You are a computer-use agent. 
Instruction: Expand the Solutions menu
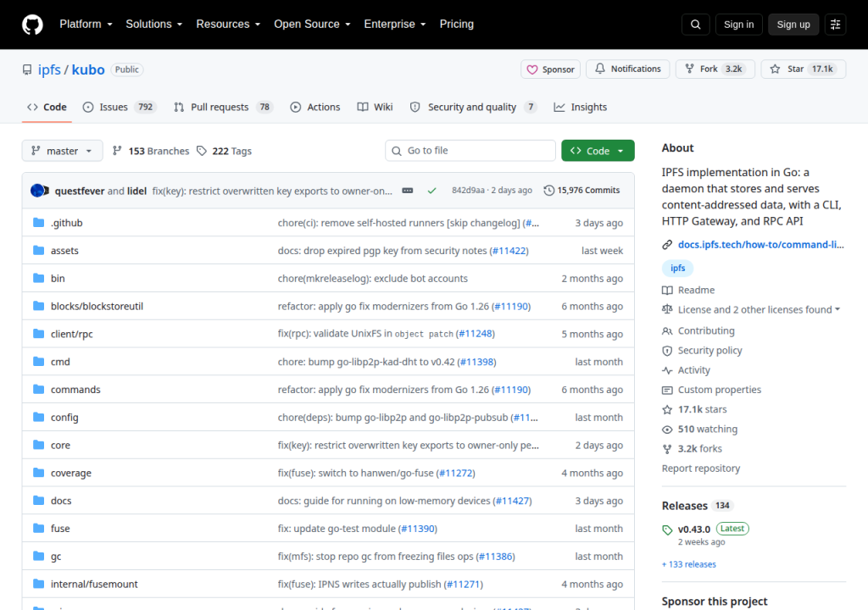pos(154,25)
